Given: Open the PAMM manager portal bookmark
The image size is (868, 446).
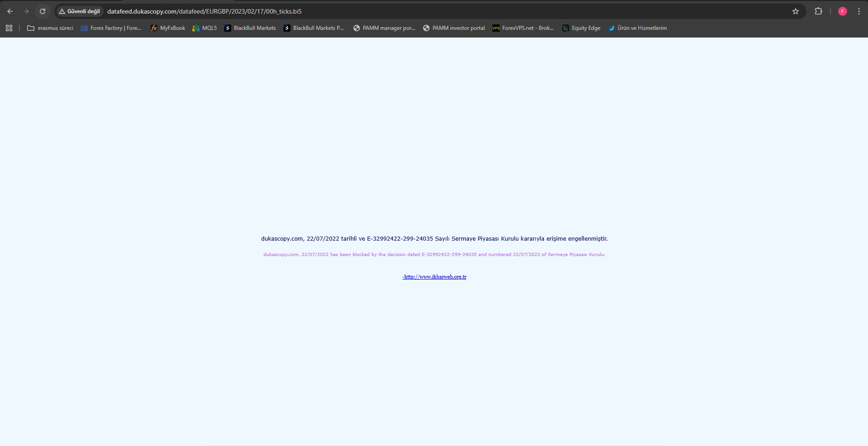Looking at the screenshot, I should 384,28.
